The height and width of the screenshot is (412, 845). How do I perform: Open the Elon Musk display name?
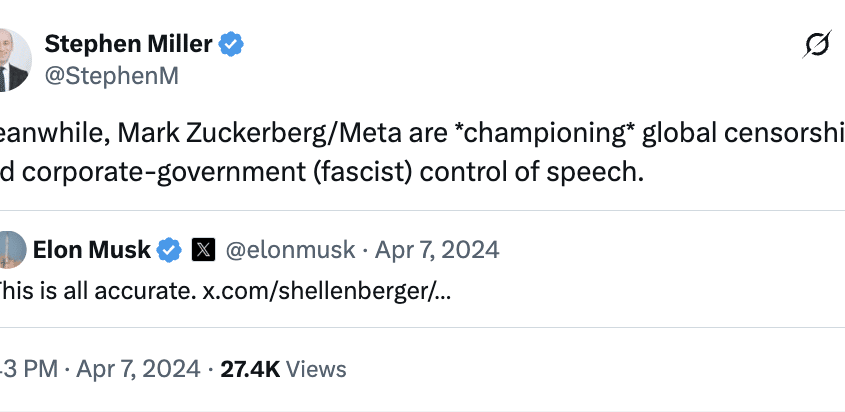click(x=92, y=249)
